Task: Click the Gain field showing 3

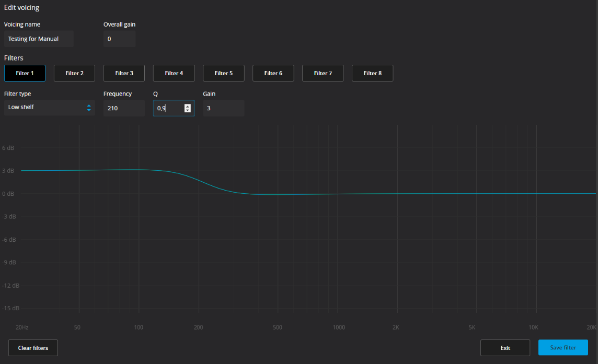Action: 223,108
